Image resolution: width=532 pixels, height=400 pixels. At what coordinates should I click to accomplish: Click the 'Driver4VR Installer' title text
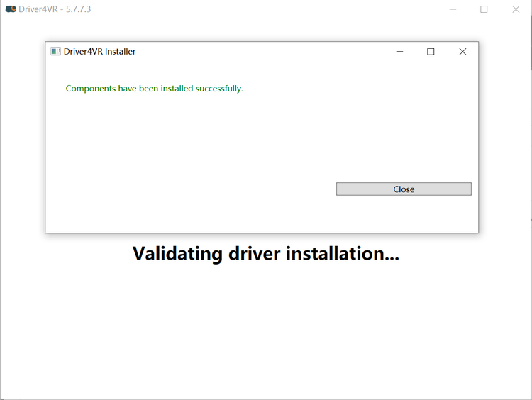[99, 52]
